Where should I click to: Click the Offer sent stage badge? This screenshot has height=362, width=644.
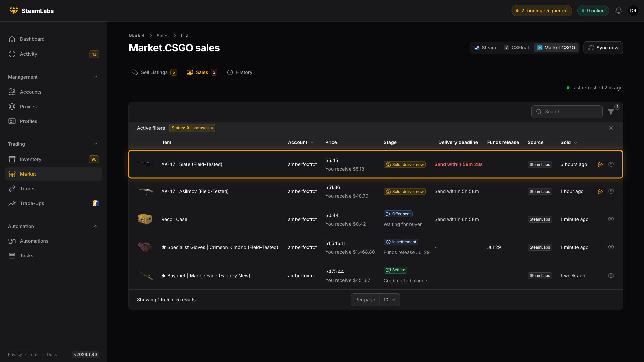pyautogui.click(x=398, y=214)
